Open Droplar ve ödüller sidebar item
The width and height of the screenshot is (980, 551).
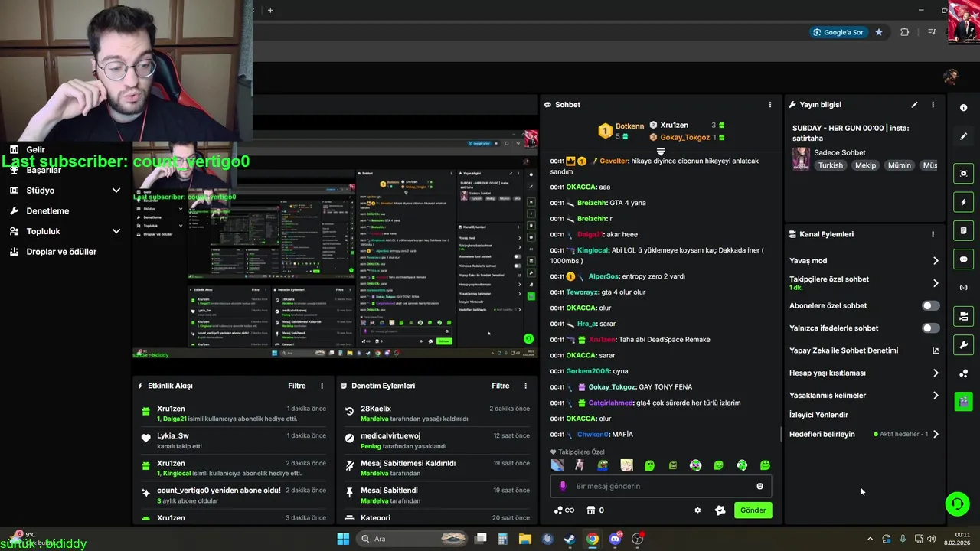(61, 252)
